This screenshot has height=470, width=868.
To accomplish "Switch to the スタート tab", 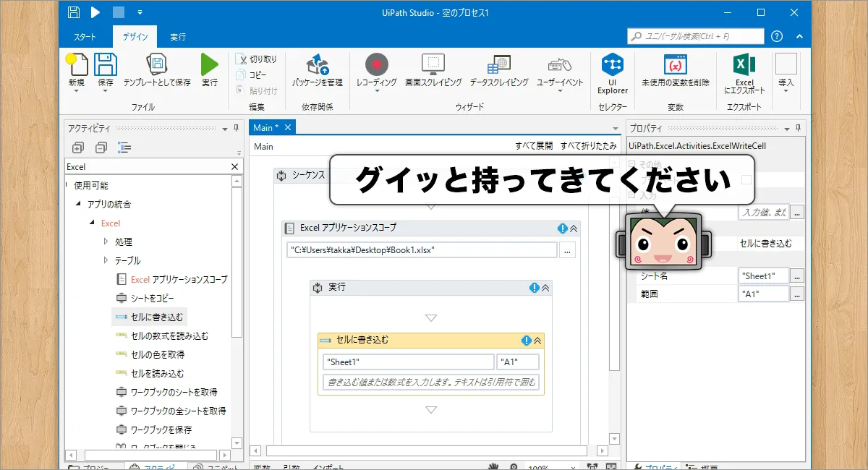I will [85, 37].
